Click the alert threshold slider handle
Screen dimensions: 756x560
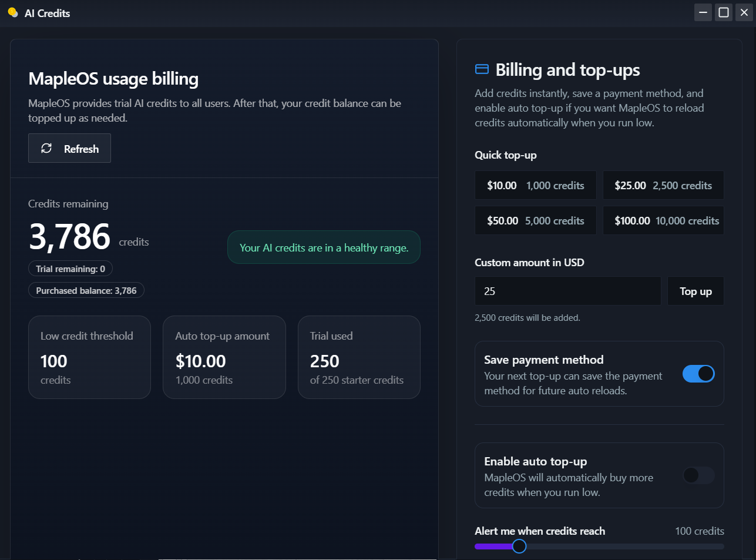519,546
